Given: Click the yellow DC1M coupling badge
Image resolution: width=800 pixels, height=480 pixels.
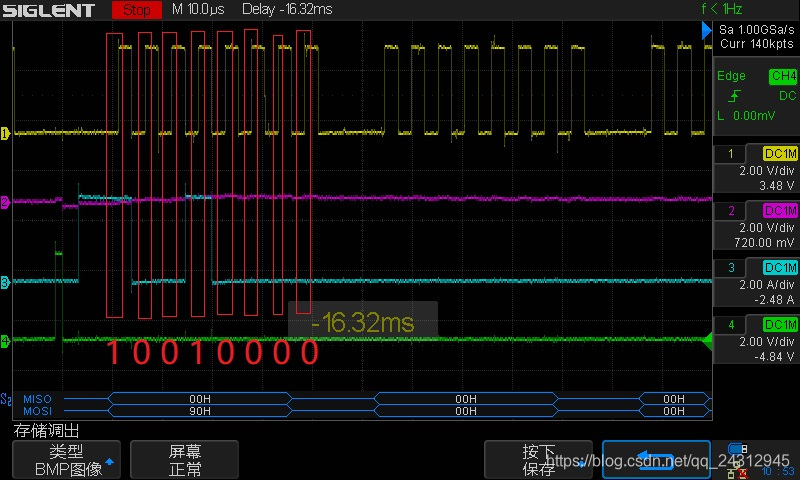Looking at the screenshot, I should click(780, 154).
